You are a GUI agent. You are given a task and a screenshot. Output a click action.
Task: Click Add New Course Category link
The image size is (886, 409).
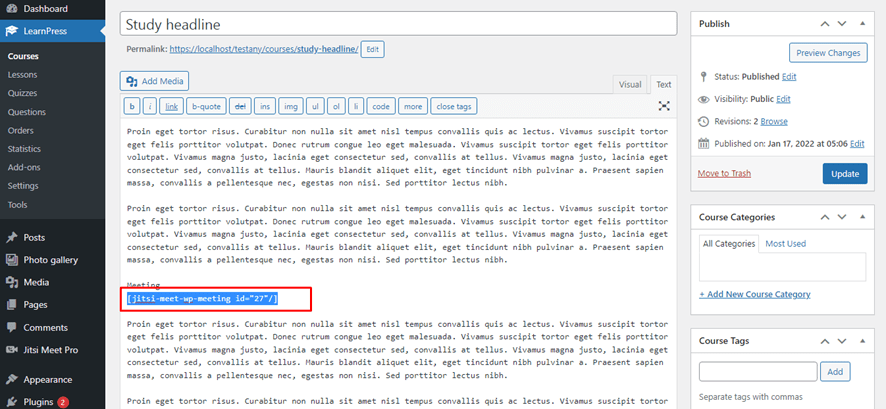[x=754, y=294]
